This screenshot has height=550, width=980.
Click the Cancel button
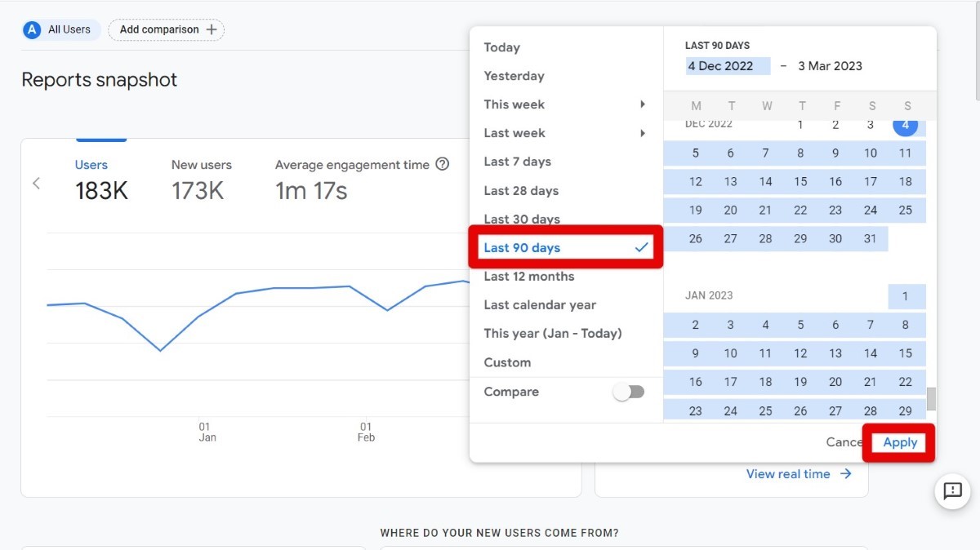[x=844, y=442]
